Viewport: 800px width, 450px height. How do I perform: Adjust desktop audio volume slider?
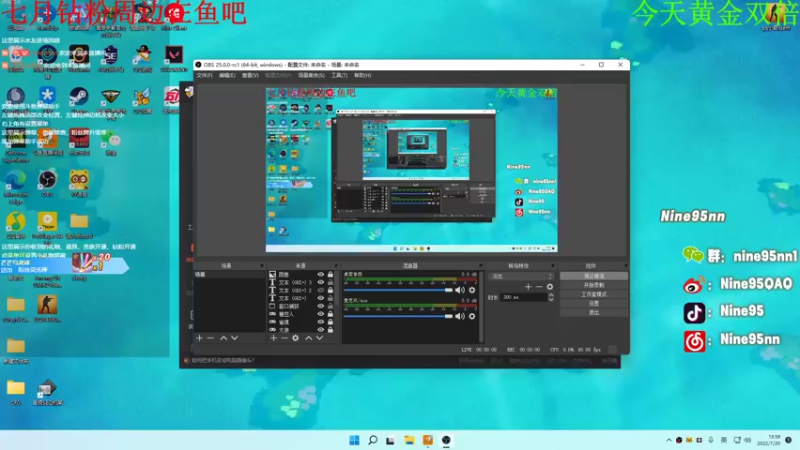tap(398, 290)
